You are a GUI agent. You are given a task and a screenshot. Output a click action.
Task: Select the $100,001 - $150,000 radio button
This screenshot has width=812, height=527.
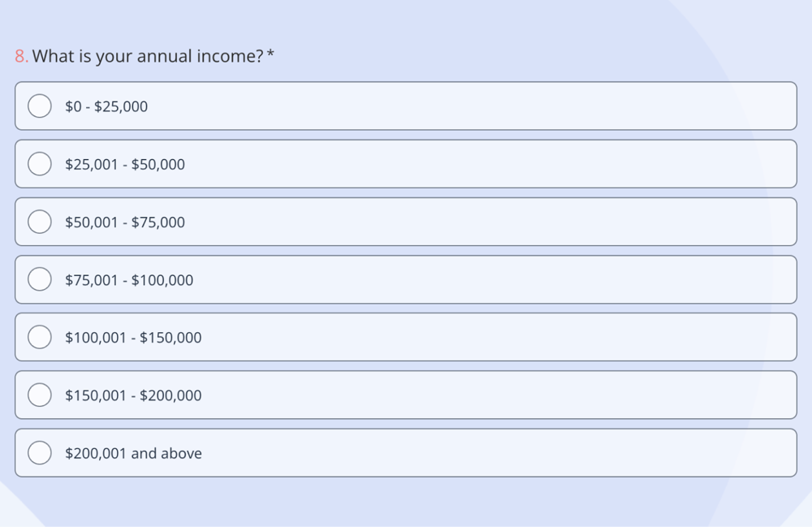pos(39,336)
